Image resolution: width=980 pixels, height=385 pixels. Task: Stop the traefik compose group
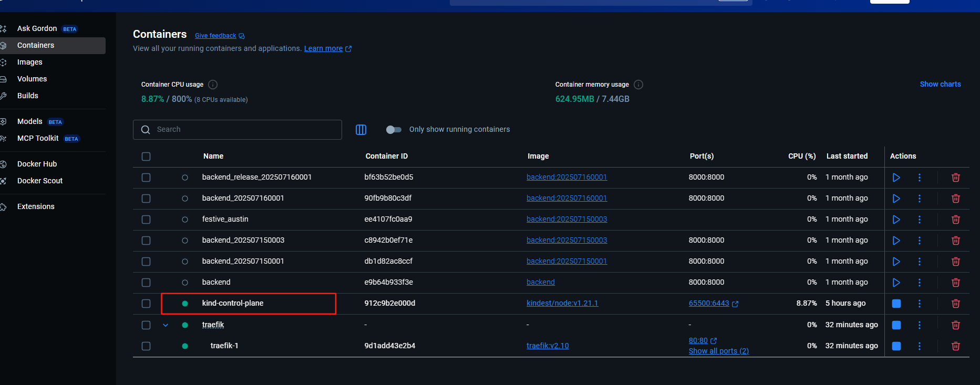(x=896, y=325)
